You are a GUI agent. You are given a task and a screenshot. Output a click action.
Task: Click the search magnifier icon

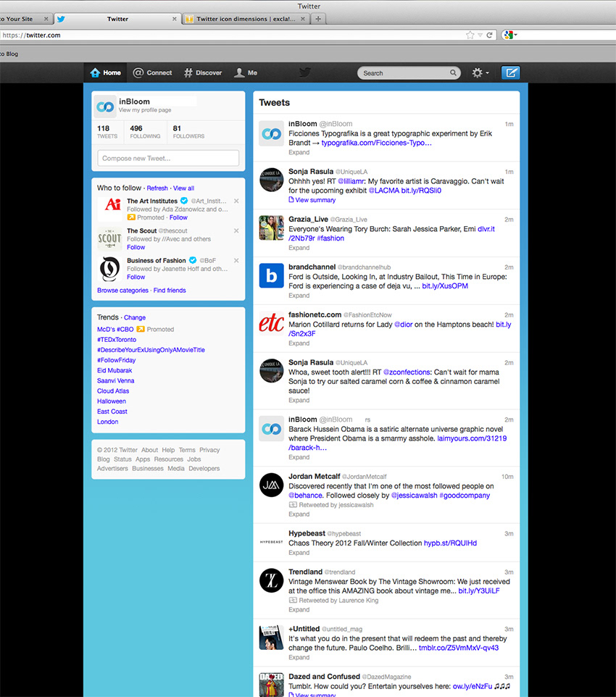453,73
